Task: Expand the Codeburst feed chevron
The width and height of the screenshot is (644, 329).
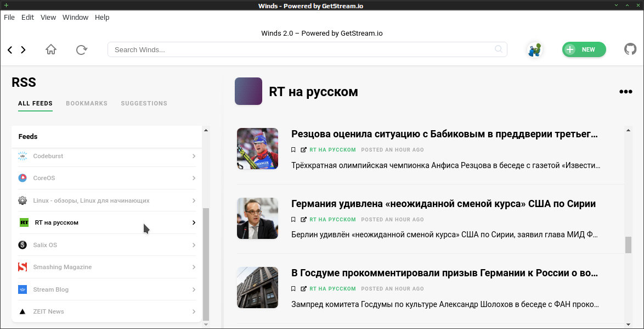Action: [x=194, y=156]
